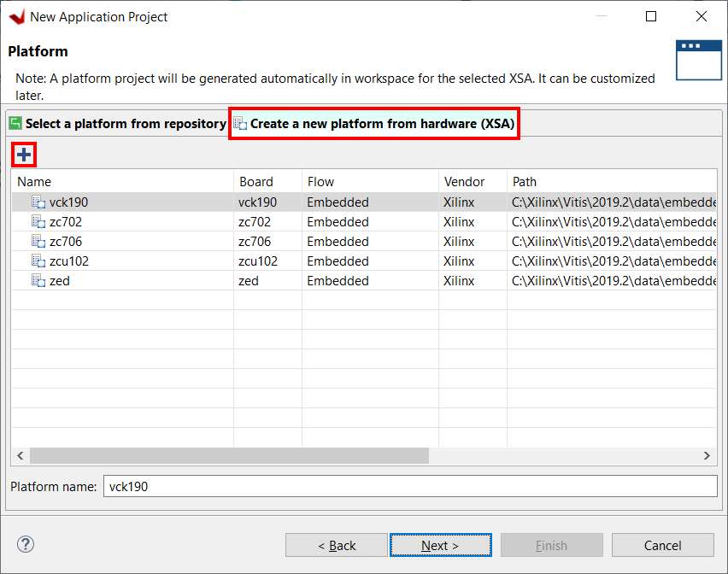This screenshot has width=728, height=574.
Task: Sort by the Name column header
Action: click(x=122, y=181)
